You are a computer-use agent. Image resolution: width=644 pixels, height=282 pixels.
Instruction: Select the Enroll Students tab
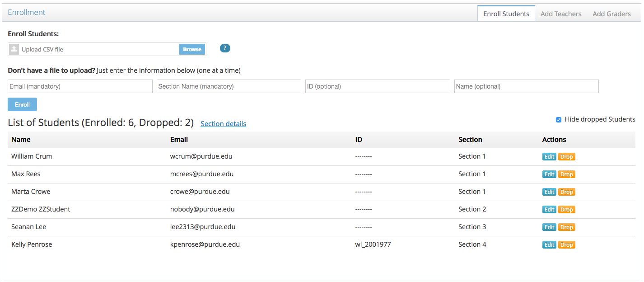point(506,14)
